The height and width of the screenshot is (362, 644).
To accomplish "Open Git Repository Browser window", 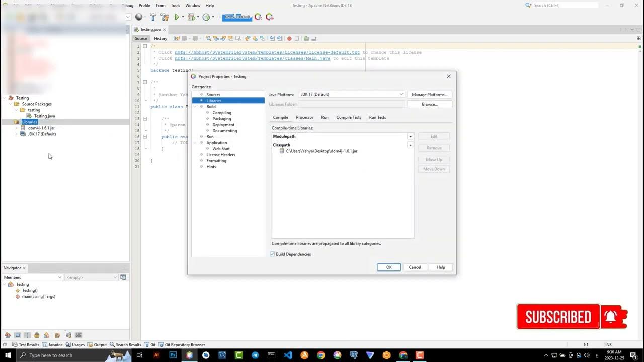I will click(x=182, y=345).
